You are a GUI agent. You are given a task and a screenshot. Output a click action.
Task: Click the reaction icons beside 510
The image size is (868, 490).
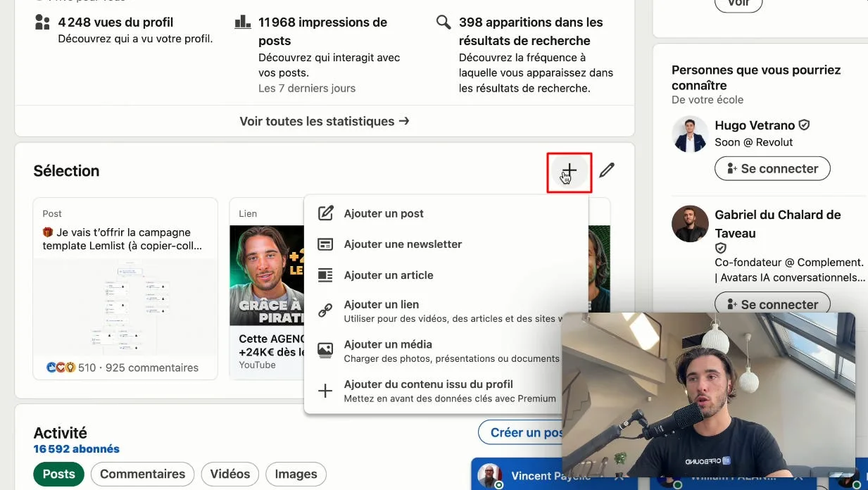click(61, 367)
